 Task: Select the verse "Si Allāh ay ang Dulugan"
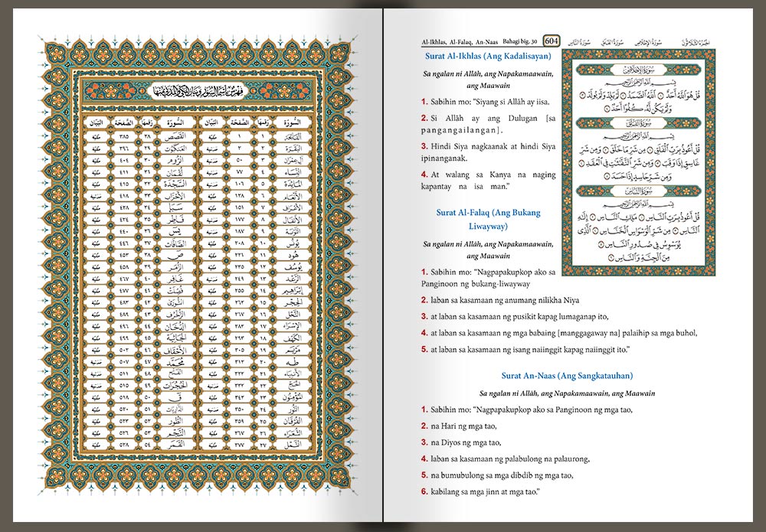488,124
